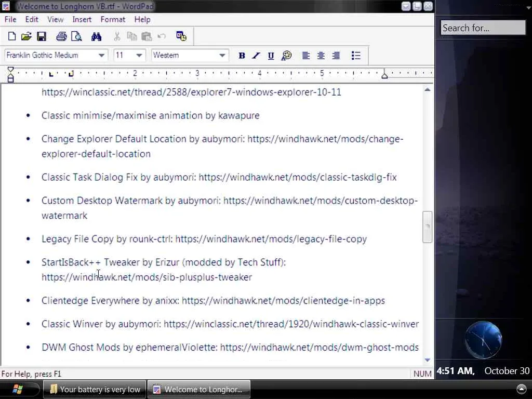The image size is (532, 399).
Task: Open the Format menu
Action: (113, 19)
